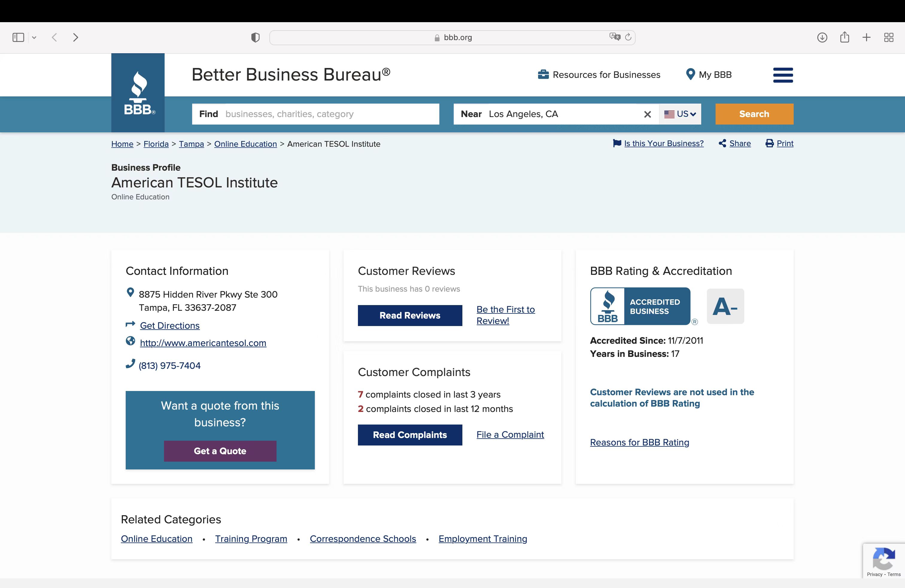This screenshot has height=588, width=905.
Task: Click the orange Search button
Action: click(754, 114)
